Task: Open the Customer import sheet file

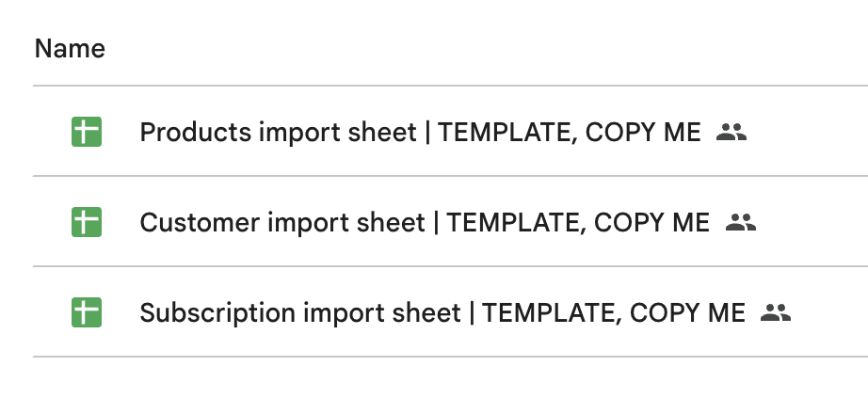Action: pyautogui.click(x=424, y=222)
